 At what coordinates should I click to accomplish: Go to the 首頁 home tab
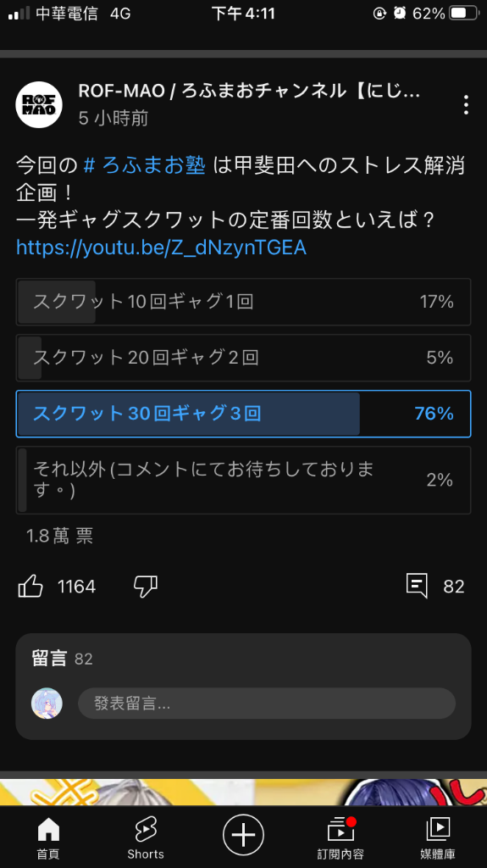pos(48,838)
